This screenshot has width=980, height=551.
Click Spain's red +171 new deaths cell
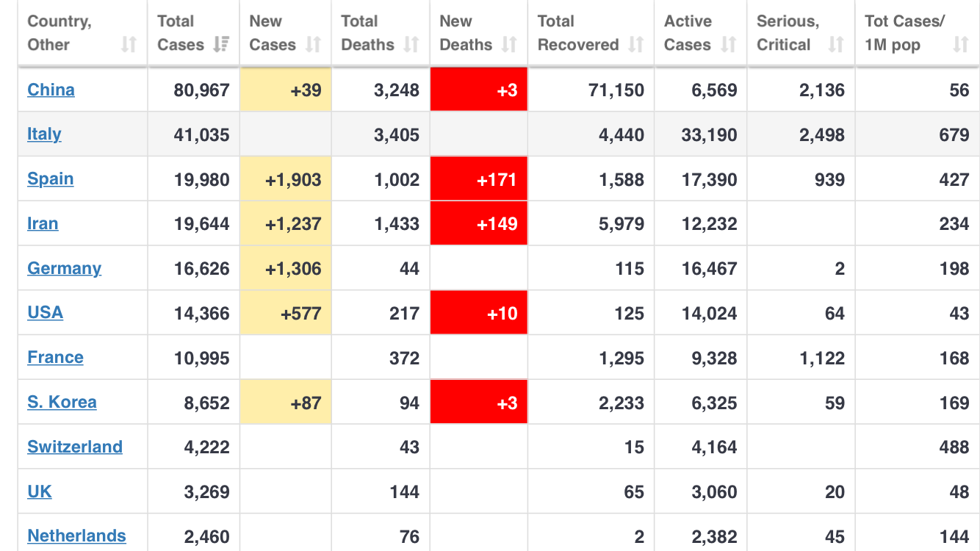click(479, 179)
